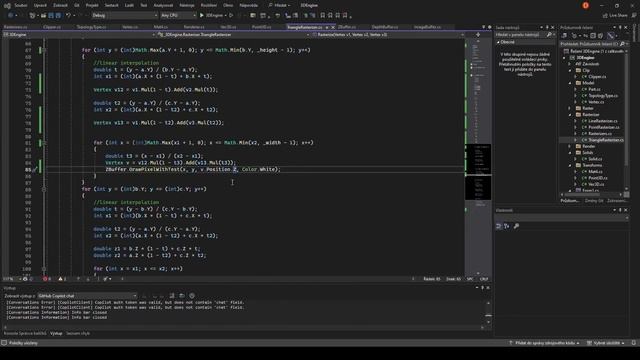Toggle pin on the TriangleRasterizer.cs tab

coord(327,27)
